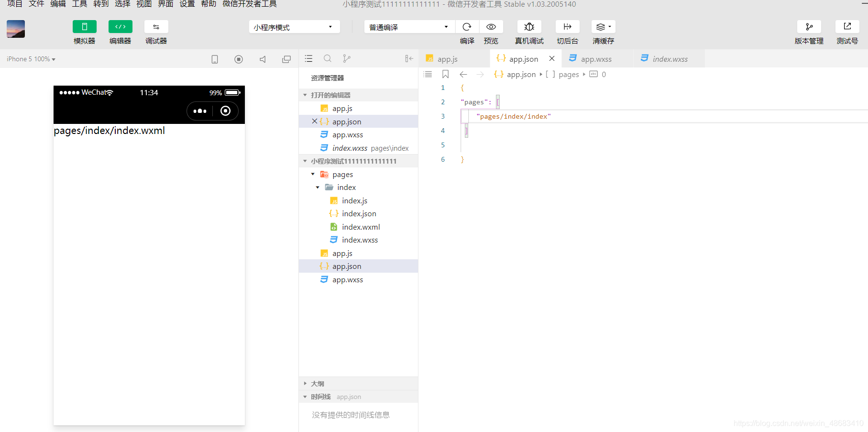Click the simulator record circle icon
This screenshot has height=432, width=868.
(239, 59)
